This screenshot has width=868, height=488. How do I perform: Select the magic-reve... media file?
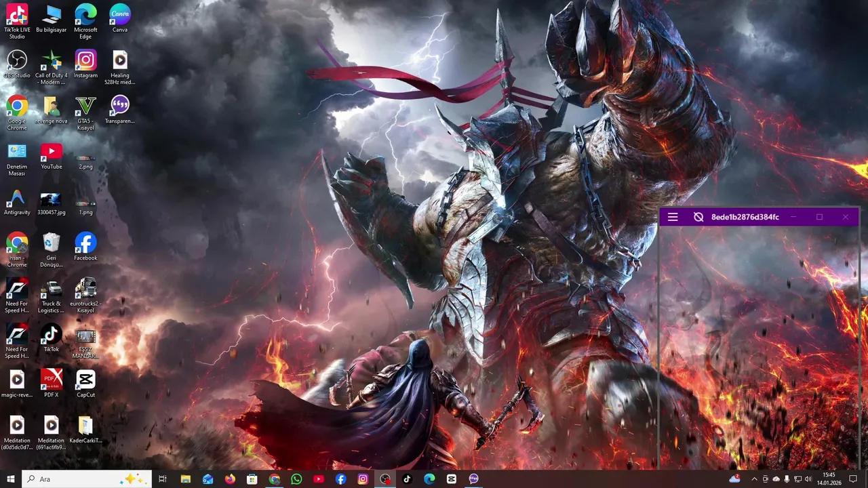click(x=17, y=384)
